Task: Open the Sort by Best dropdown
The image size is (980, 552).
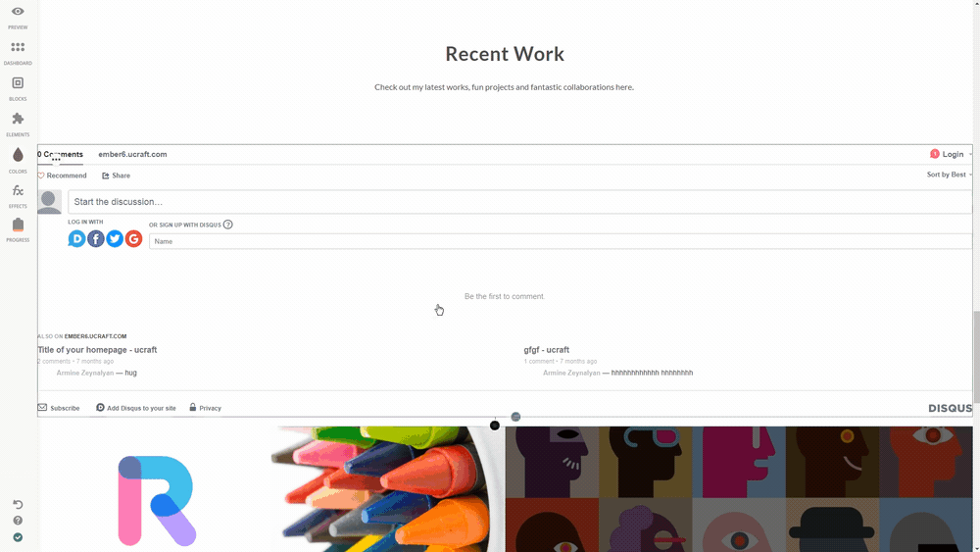Action: coord(950,175)
